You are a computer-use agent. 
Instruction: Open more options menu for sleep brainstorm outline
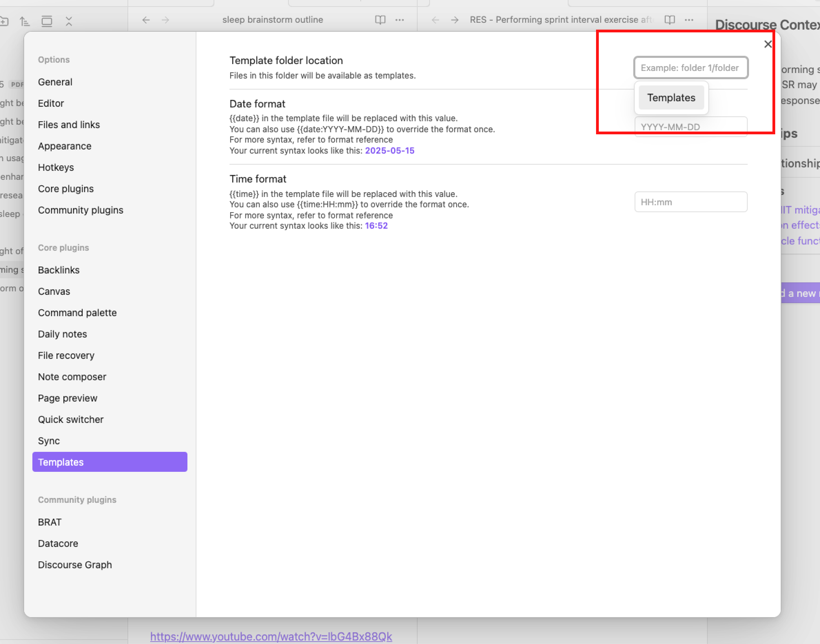coord(399,20)
